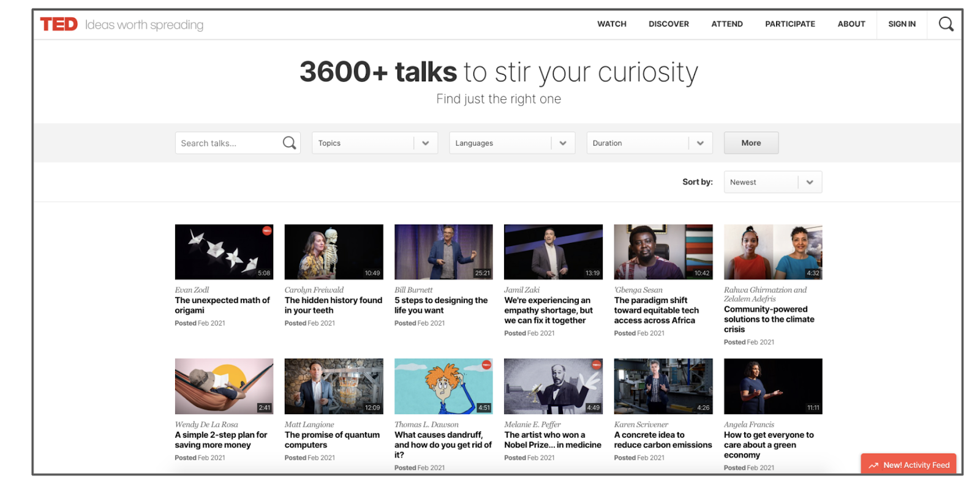Screen dimensions: 980x489
Task: Click the New! Activity Feed trend icon
Action: (873, 465)
